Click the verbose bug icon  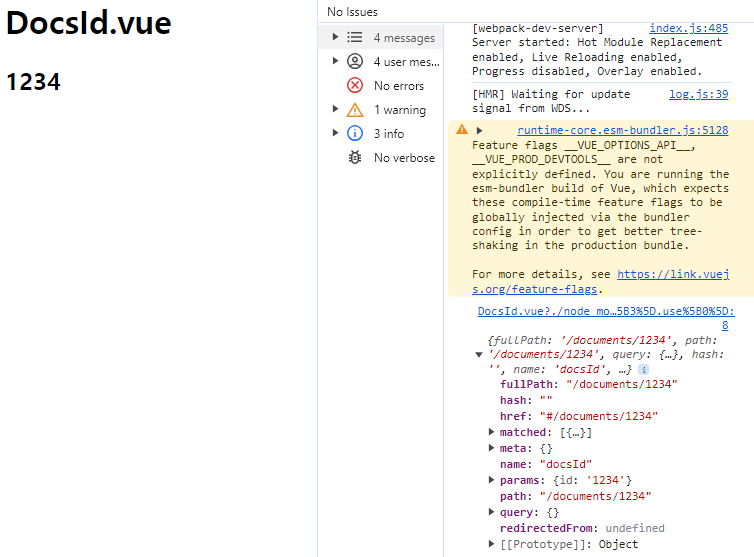coord(355,157)
